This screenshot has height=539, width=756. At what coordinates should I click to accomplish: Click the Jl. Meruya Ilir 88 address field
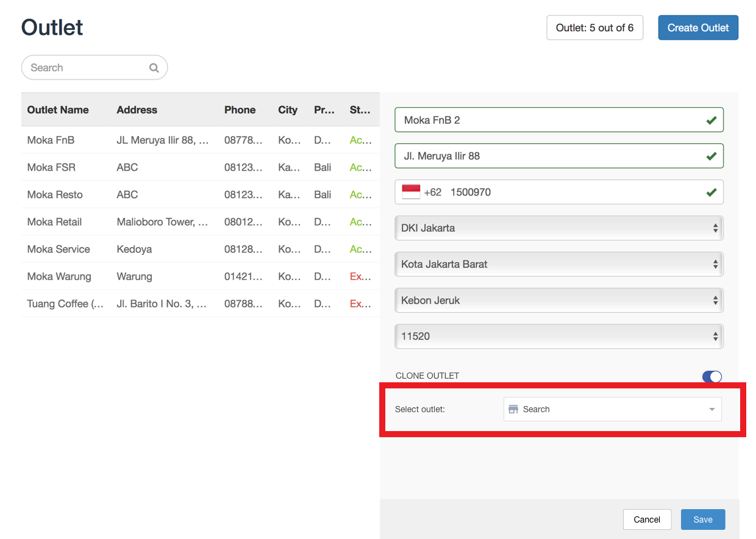pyautogui.click(x=549, y=156)
